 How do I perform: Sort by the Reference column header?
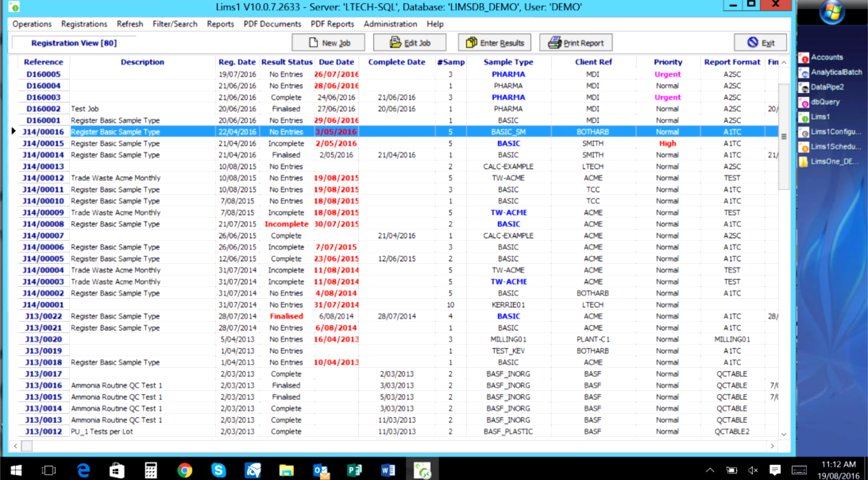[44, 62]
